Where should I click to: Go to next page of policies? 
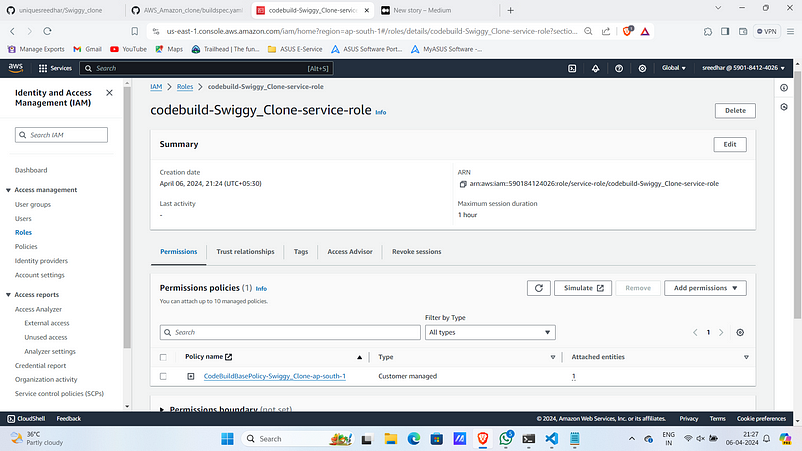click(721, 332)
